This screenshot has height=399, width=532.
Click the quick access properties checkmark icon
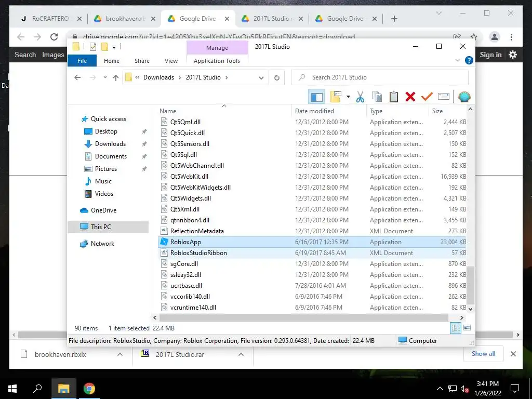(x=93, y=47)
